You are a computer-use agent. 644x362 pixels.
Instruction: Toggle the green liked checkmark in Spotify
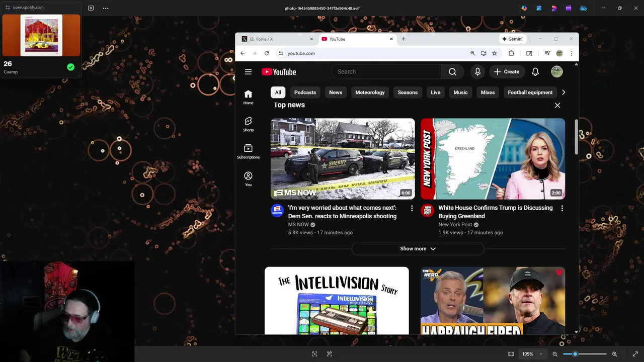click(70, 67)
